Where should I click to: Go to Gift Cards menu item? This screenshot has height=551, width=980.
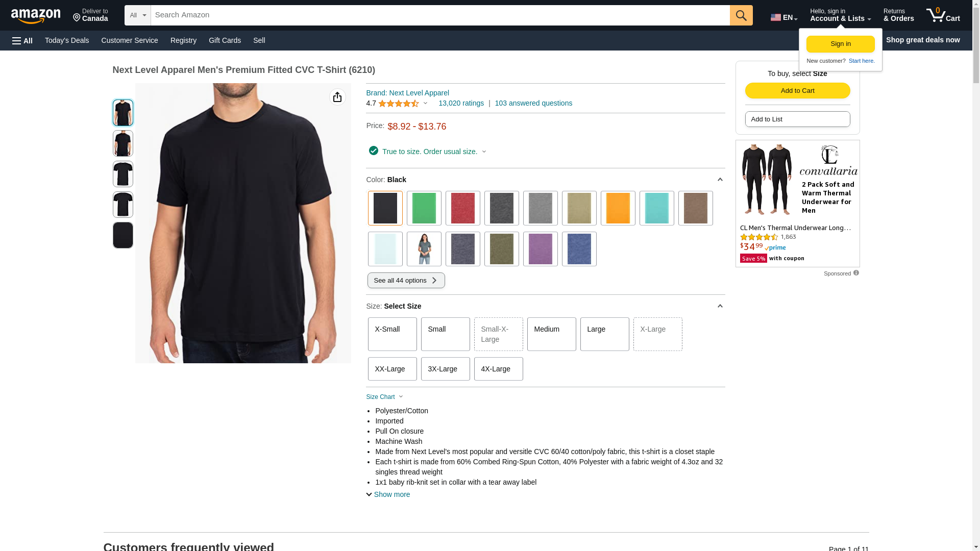(x=225, y=40)
